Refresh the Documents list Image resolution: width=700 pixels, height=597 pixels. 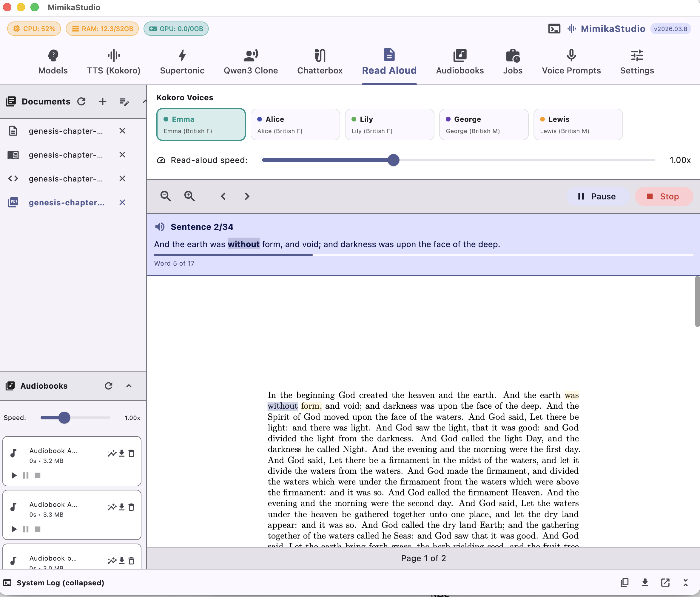pos(82,101)
